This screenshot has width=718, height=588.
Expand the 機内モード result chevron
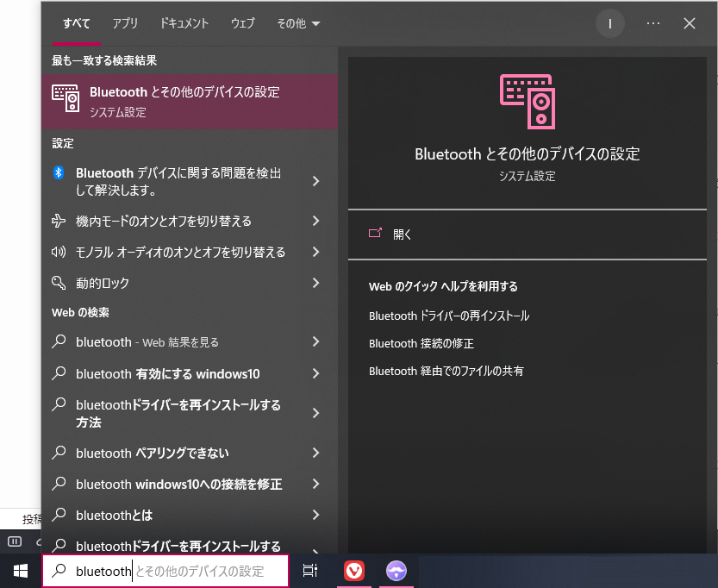(x=316, y=222)
